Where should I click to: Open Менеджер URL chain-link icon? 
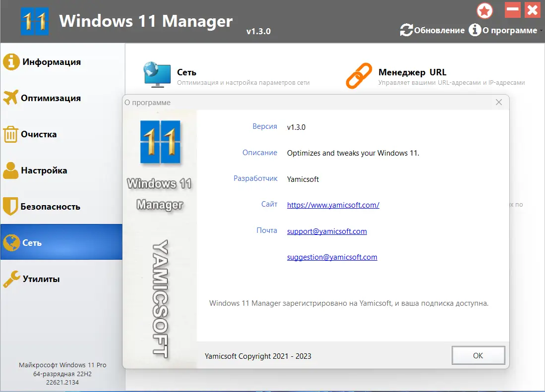pyautogui.click(x=359, y=74)
